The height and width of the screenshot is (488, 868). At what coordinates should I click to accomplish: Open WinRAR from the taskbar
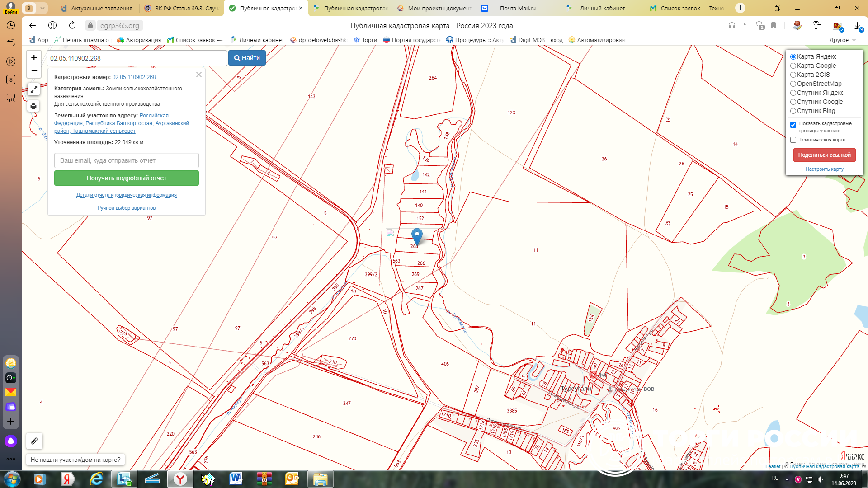coord(264,479)
